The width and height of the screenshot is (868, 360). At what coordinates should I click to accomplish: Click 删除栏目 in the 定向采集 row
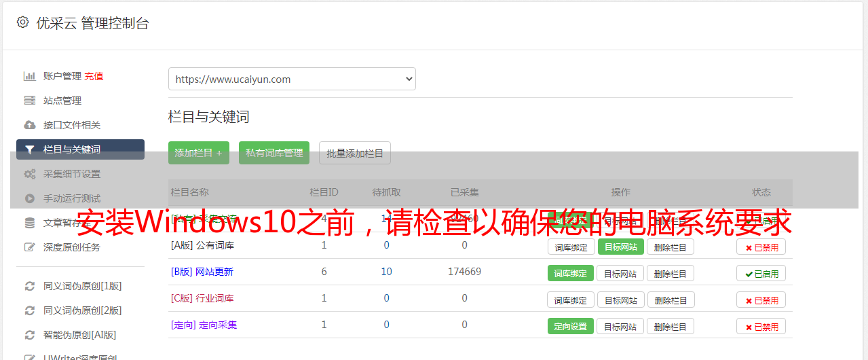pos(671,326)
